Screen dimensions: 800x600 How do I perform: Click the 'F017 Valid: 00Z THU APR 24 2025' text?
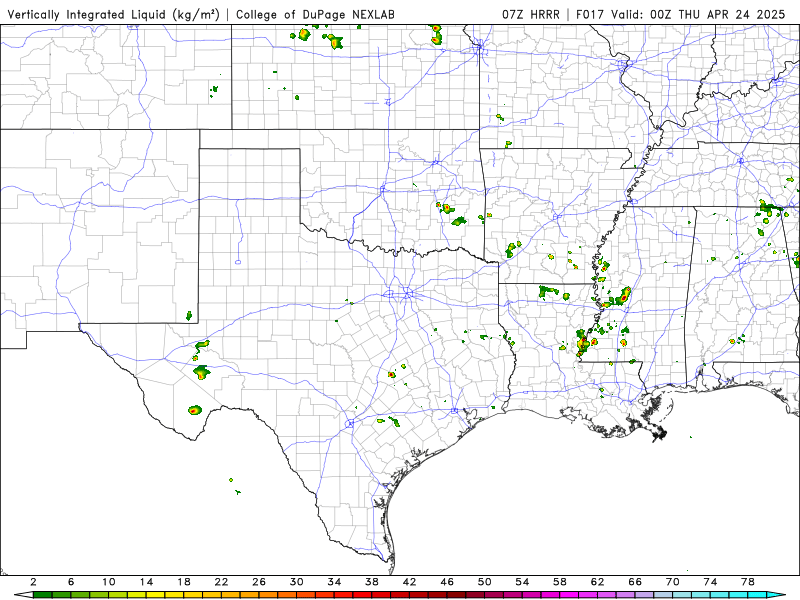681,14
